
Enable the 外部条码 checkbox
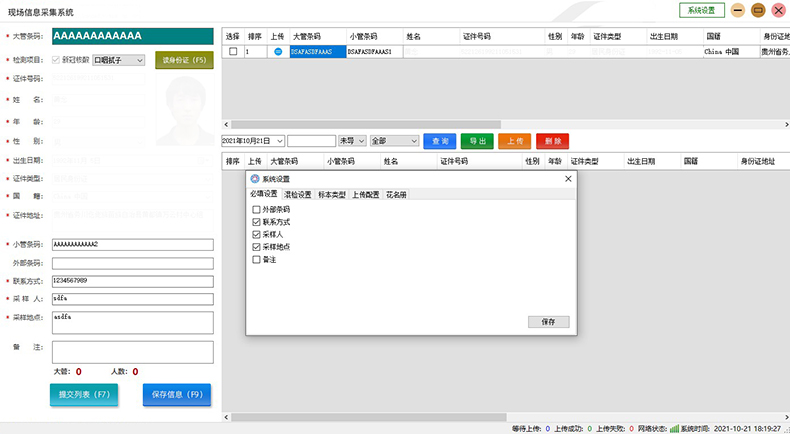click(x=257, y=209)
